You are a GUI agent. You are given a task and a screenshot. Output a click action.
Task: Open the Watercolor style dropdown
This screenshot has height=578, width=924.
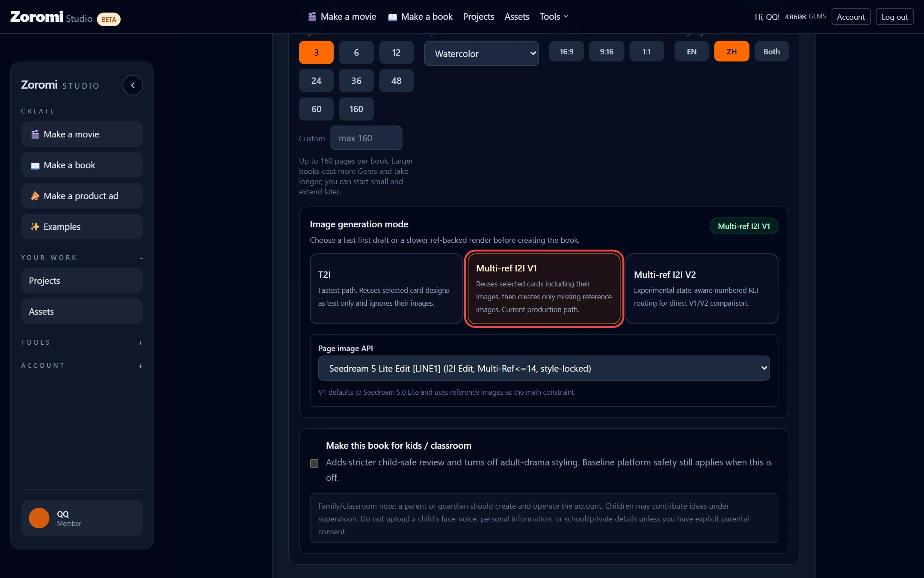(481, 54)
